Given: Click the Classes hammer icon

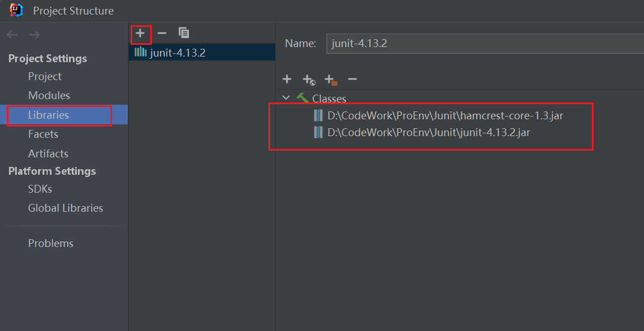Looking at the screenshot, I should pyautogui.click(x=302, y=98).
